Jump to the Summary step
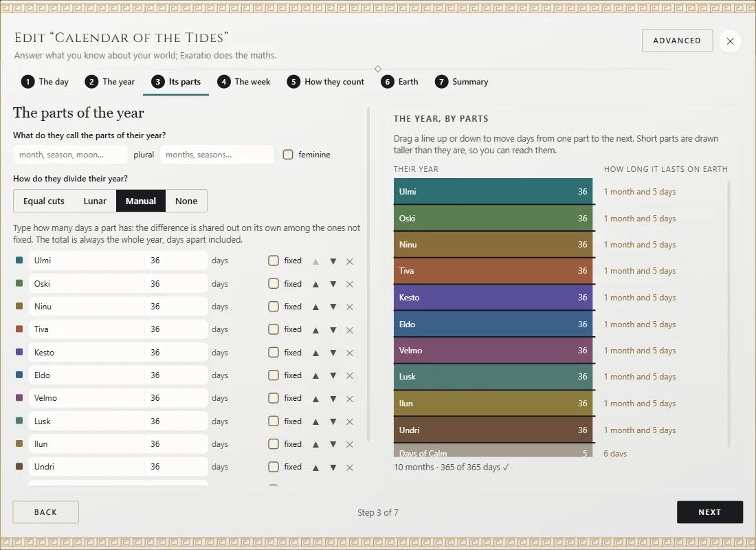Screen dimensions: 756x550 461,82
